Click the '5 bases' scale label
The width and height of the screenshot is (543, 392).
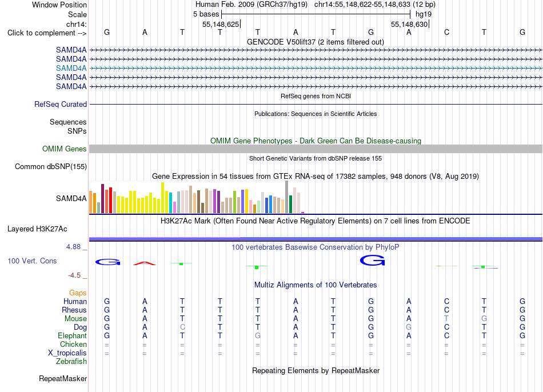tap(206, 14)
